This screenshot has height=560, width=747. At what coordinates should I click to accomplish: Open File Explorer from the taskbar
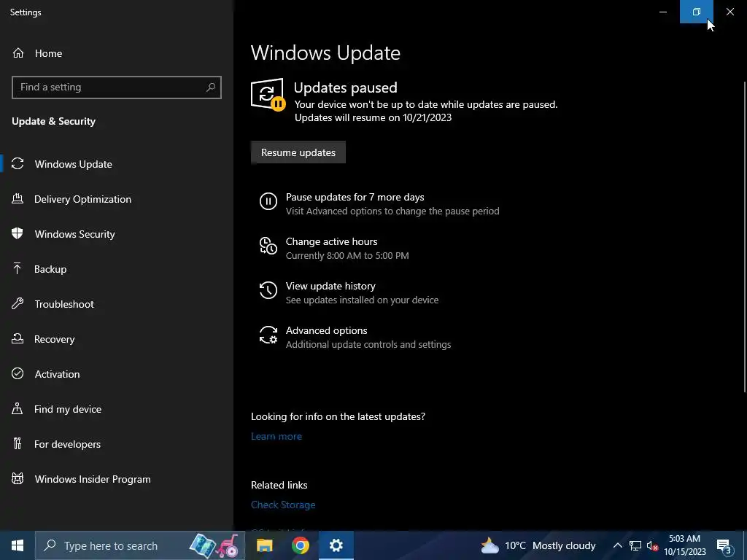pyautogui.click(x=264, y=545)
